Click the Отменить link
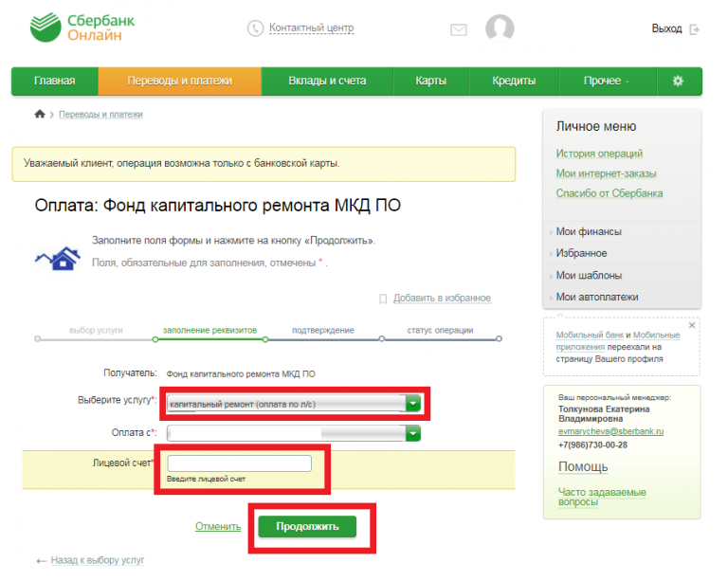Image resolution: width=728 pixels, height=581 pixels. [x=218, y=526]
